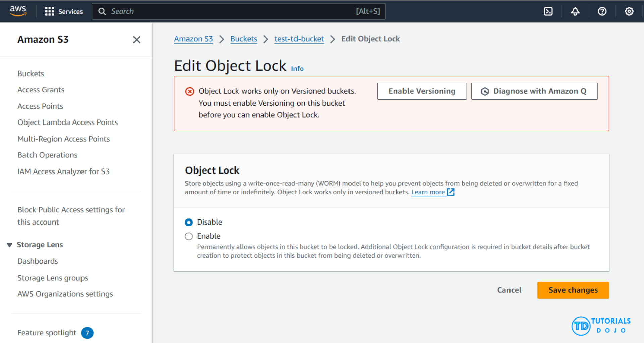
Task: Open the Learn more link
Action: click(428, 192)
